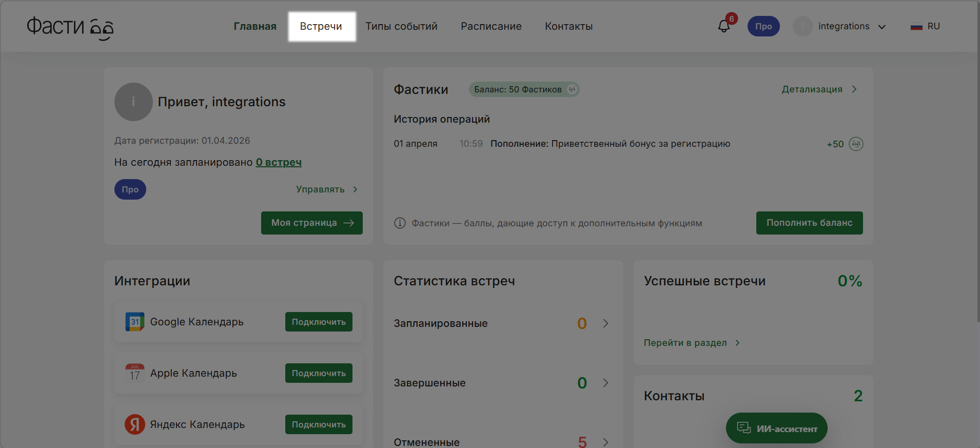This screenshot has height=448, width=980.
Task: Expand Завершенные meetings via chevron
Action: [605, 383]
